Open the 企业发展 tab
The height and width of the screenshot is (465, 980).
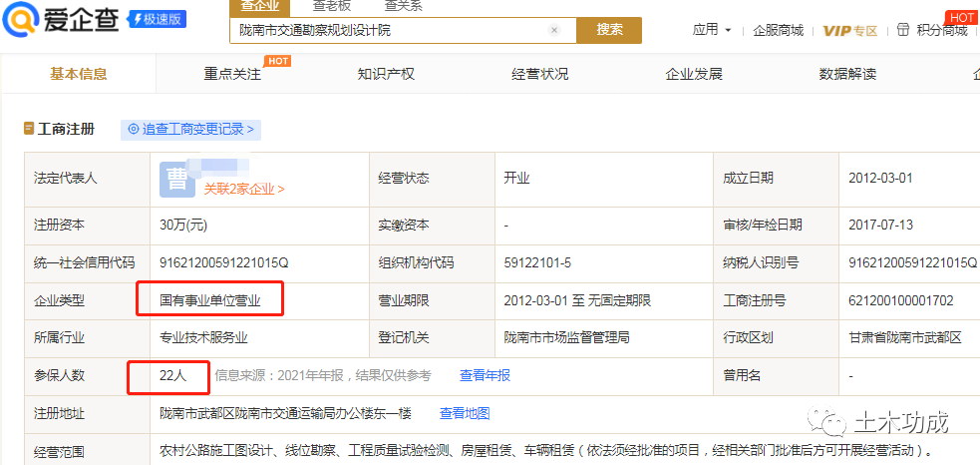[694, 74]
